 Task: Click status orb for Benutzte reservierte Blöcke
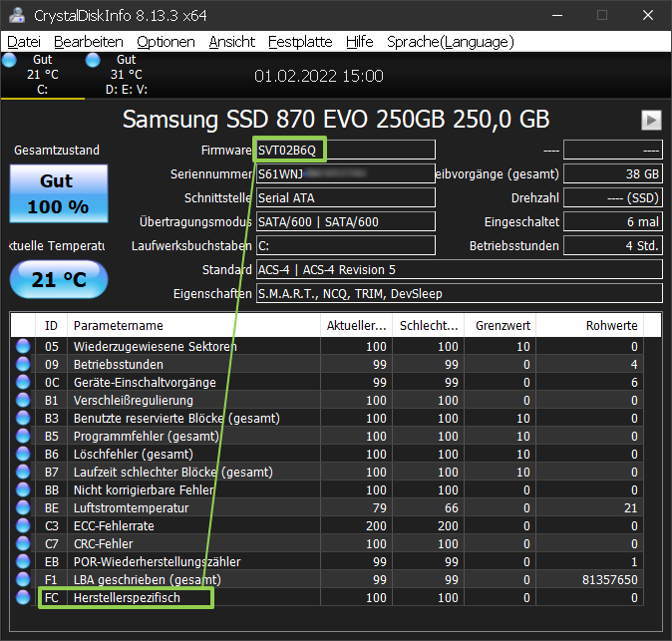pos(23,418)
